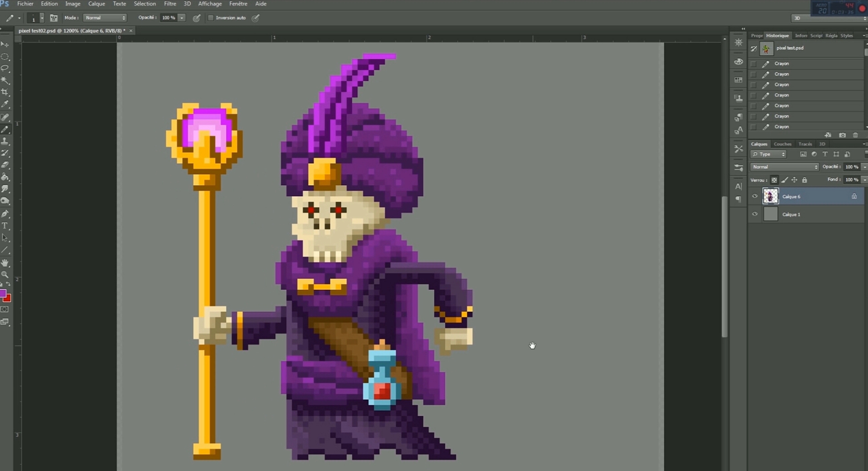Toggle Quick Mask mode
The height and width of the screenshot is (471, 868).
pyautogui.click(x=5, y=310)
